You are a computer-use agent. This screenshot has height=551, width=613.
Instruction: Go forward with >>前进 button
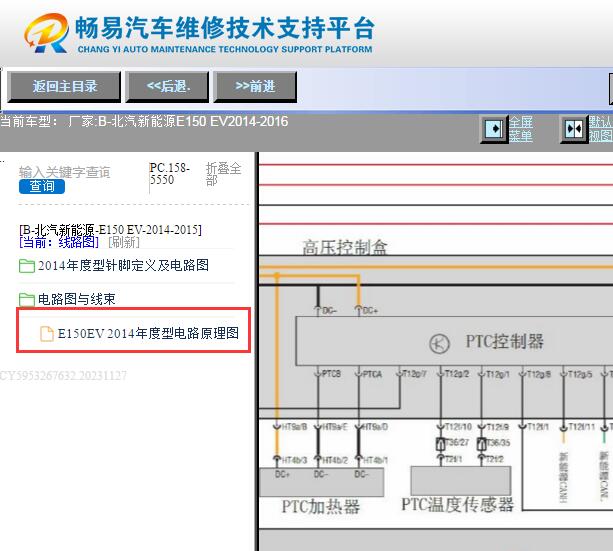pos(255,86)
